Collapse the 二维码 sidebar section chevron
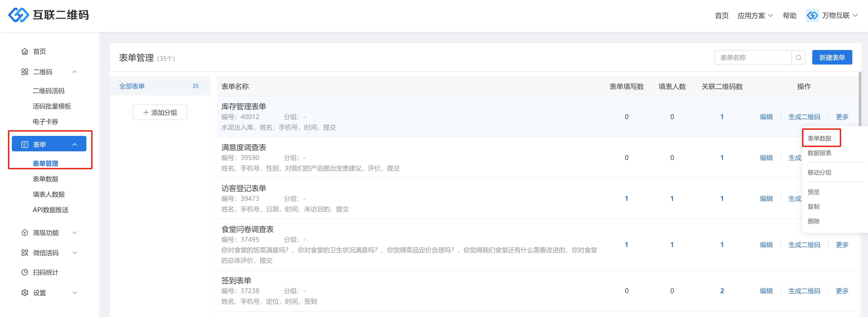The height and width of the screenshot is (317, 868). click(x=75, y=72)
